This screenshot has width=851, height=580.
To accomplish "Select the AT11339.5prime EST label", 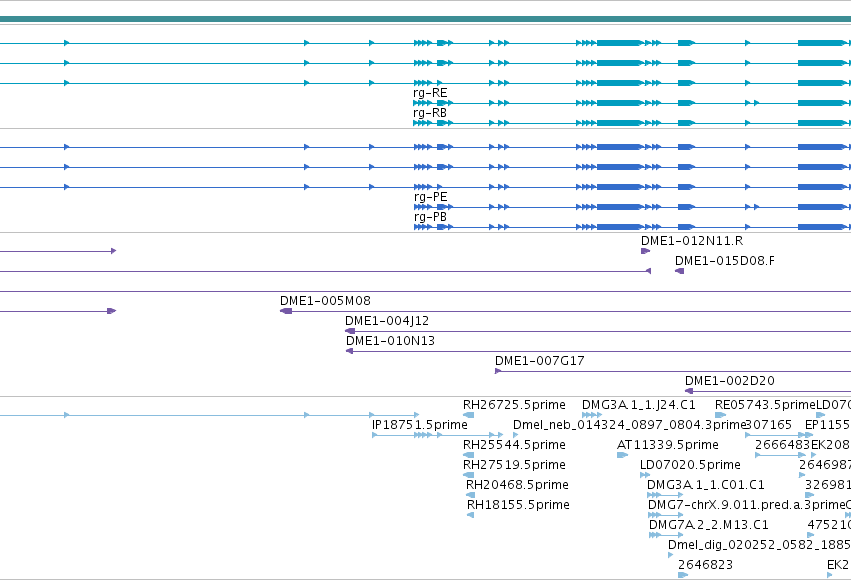I will coord(668,445).
